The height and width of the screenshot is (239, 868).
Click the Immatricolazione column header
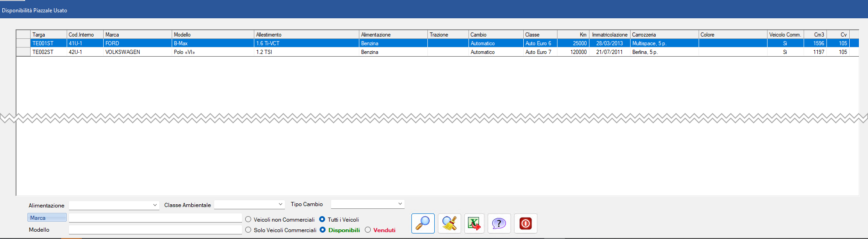pos(610,35)
